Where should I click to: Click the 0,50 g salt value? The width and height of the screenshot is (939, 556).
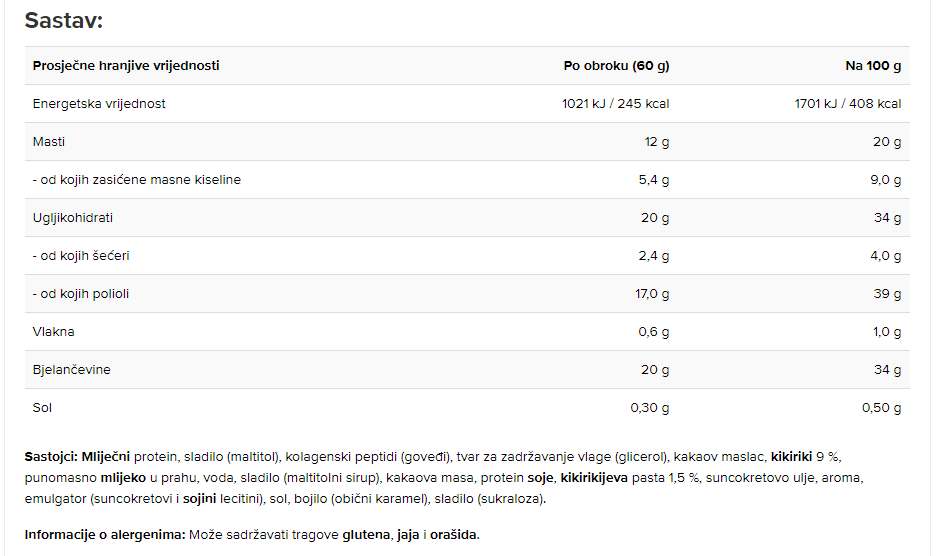click(882, 408)
